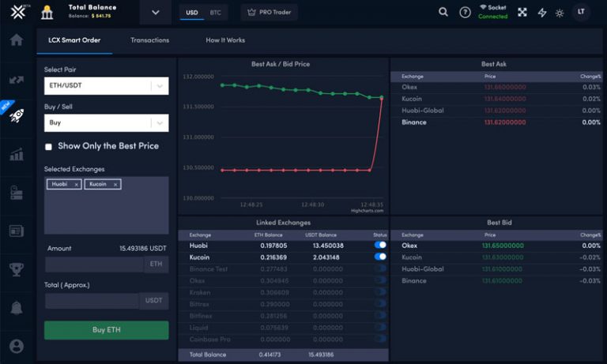
Task: Select the Okex row in Best Bid
Action: coord(496,246)
